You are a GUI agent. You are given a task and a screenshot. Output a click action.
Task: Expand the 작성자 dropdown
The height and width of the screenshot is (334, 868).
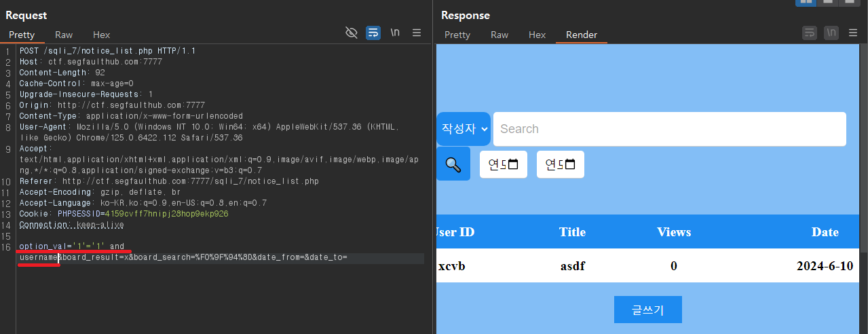click(464, 129)
